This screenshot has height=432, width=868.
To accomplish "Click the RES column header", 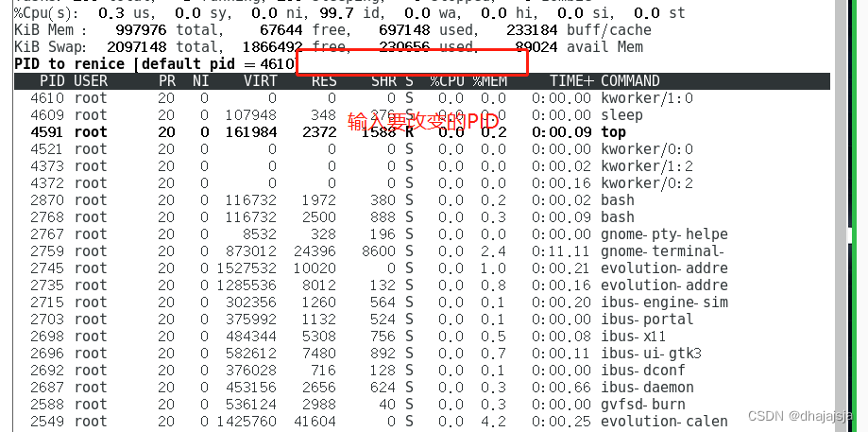I will [324, 81].
